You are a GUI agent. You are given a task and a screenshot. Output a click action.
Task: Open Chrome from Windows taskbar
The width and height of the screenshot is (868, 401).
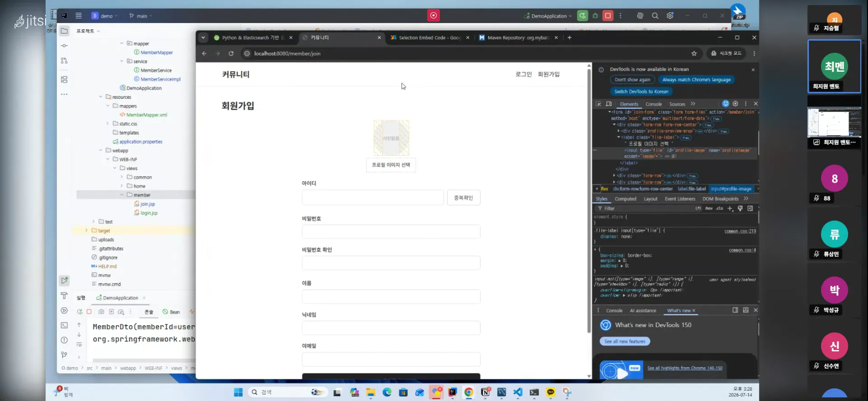coord(469,392)
